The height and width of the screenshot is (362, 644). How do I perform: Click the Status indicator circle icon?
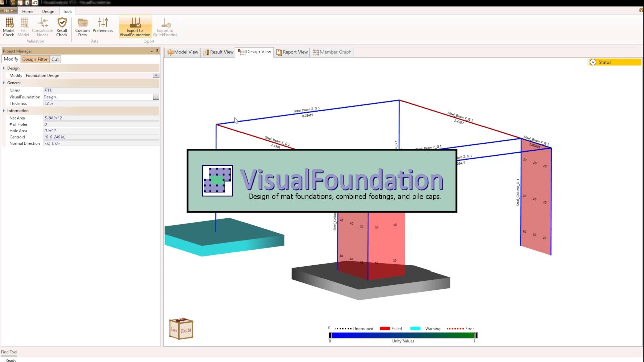point(593,62)
